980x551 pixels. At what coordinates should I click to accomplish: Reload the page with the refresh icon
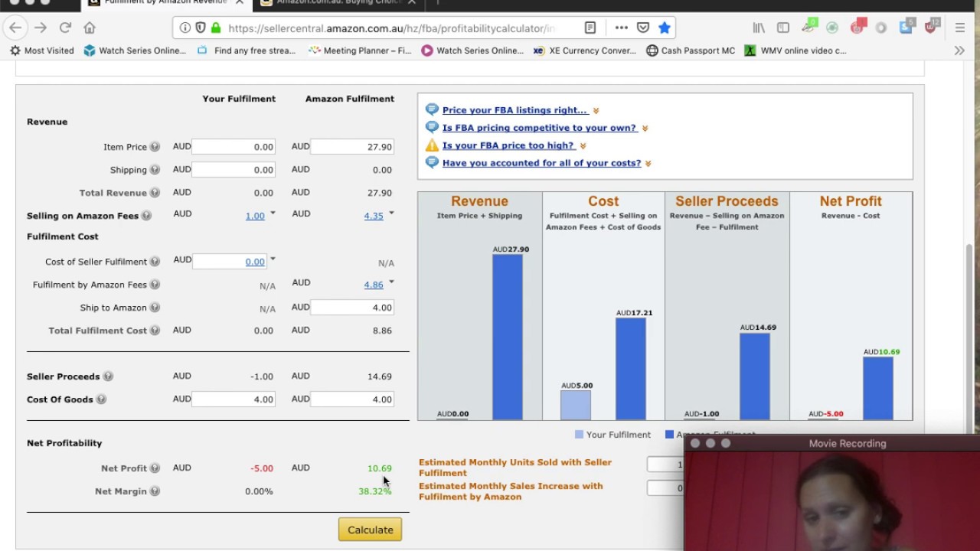tap(65, 28)
